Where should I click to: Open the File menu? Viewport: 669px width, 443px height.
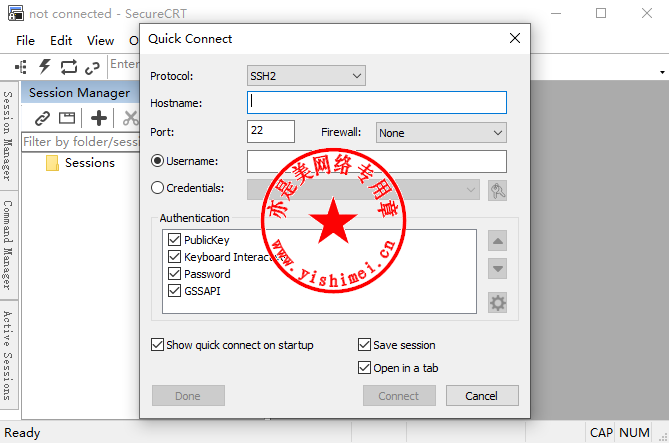pyautogui.click(x=25, y=41)
